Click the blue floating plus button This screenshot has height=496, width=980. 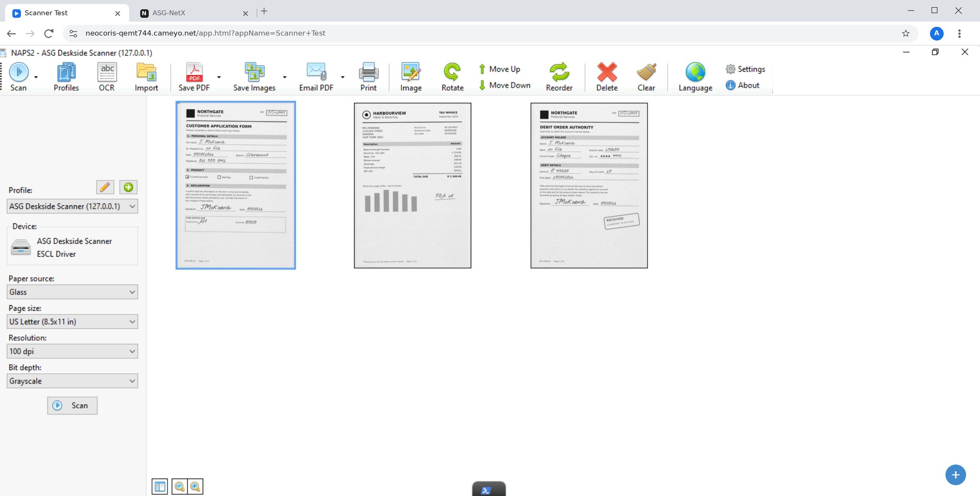(955, 475)
